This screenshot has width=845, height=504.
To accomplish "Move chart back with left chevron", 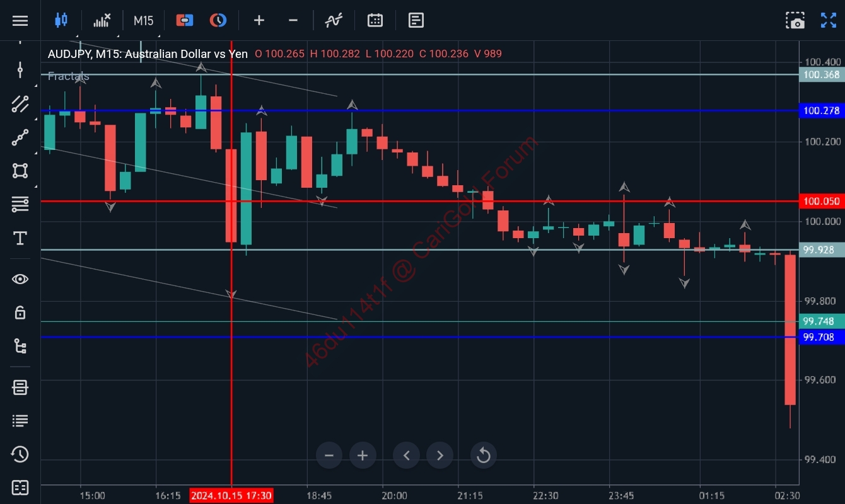I will [407, 455].
